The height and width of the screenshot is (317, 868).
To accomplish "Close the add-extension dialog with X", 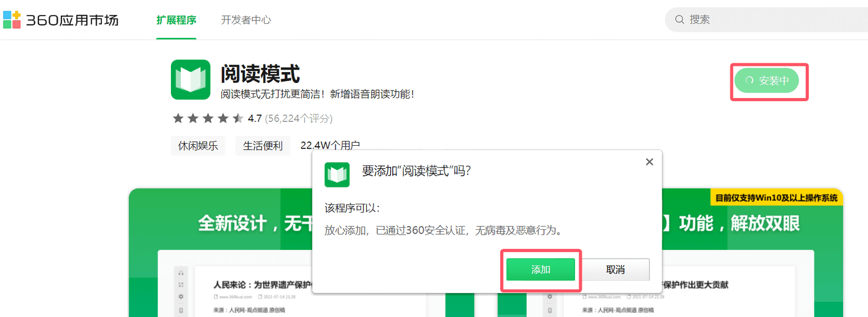I will tap(649, 162).
